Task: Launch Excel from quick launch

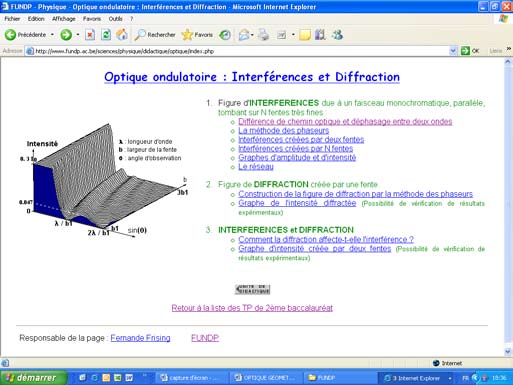Action: 118,378
